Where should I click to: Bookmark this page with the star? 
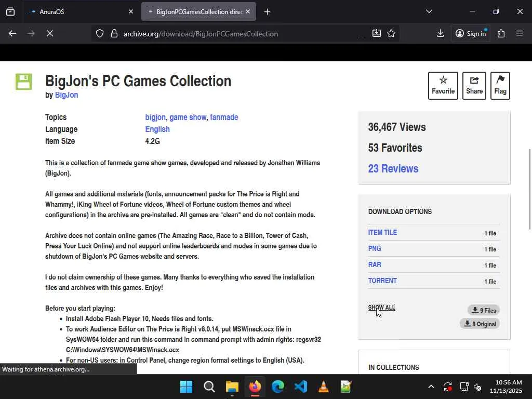tap(391, 33)
